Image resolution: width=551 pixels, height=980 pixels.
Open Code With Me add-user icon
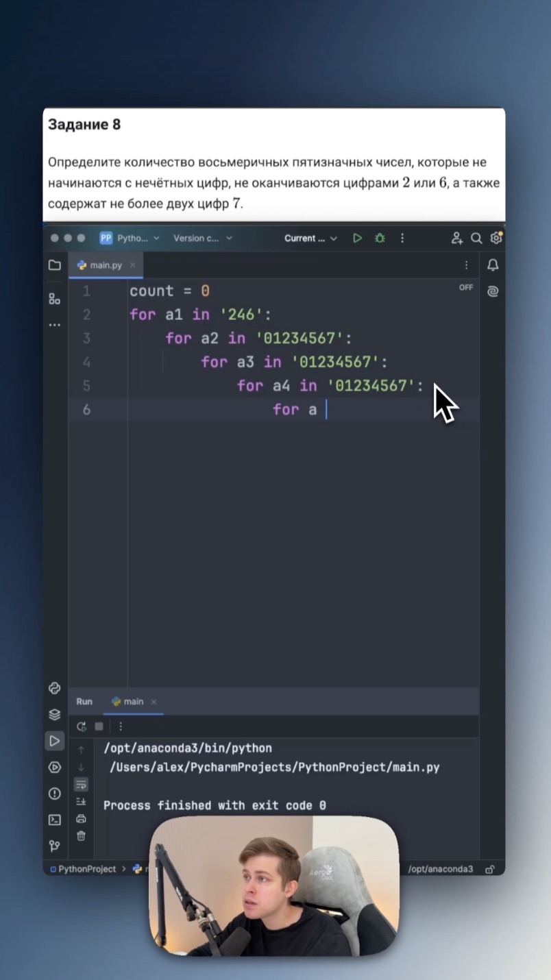click(457, 238)
